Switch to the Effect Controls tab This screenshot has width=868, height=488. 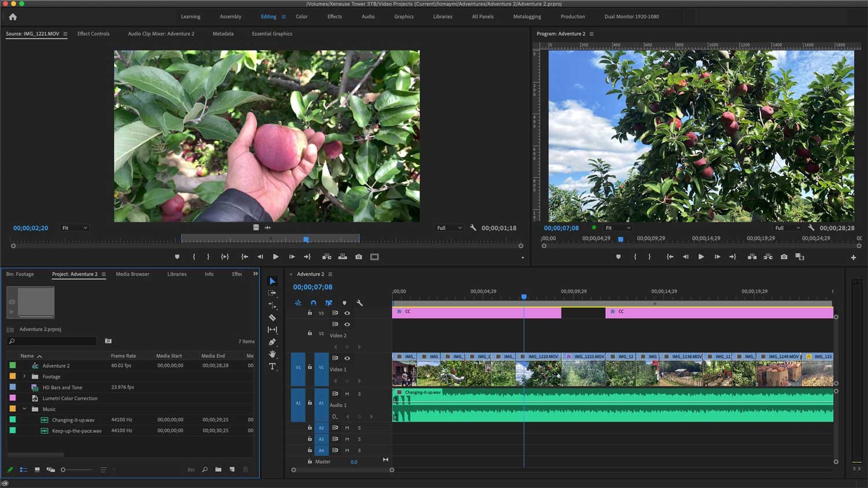(93, 34)
